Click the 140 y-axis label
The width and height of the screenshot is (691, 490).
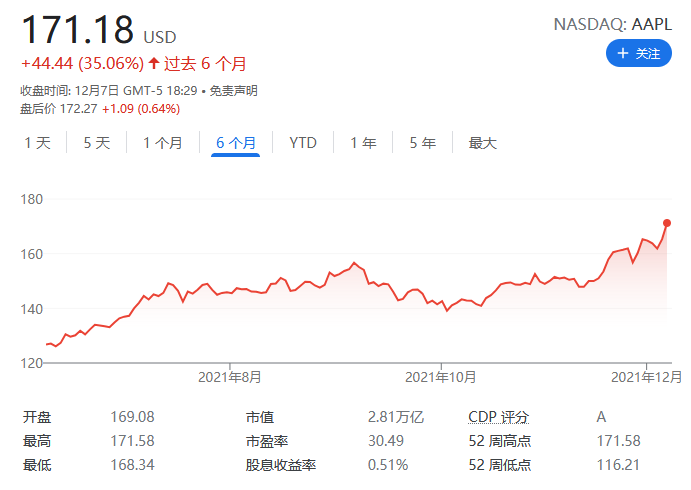[x=32, y=309]
